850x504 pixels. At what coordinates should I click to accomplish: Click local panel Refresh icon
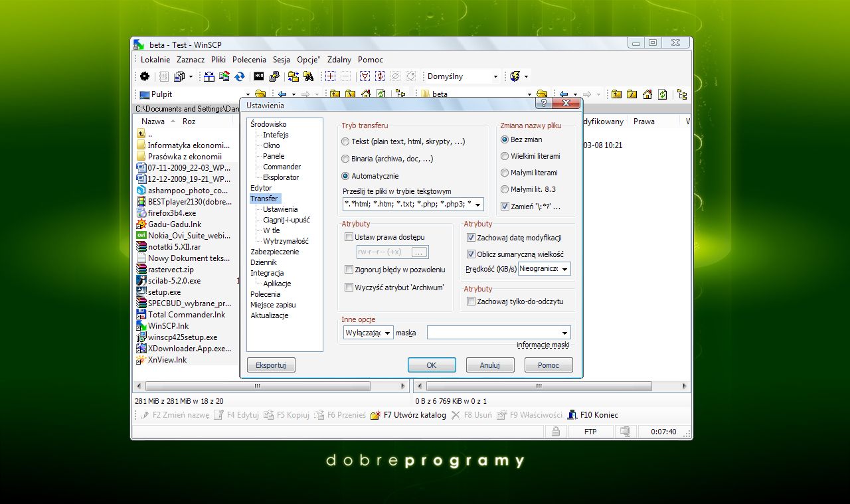(381, 94)
